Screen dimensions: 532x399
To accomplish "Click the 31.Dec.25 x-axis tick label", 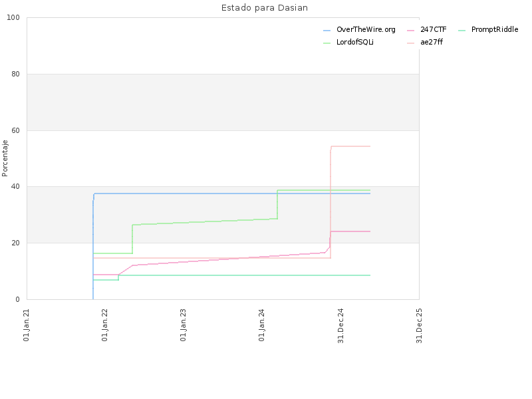I will tap(419, 325).
